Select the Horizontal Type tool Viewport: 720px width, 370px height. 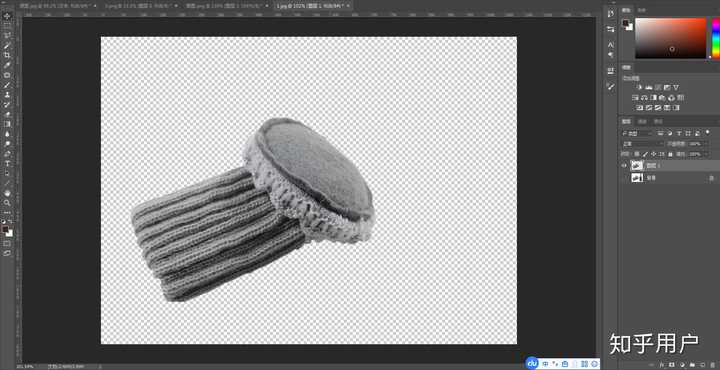click(x=7, y=164)
